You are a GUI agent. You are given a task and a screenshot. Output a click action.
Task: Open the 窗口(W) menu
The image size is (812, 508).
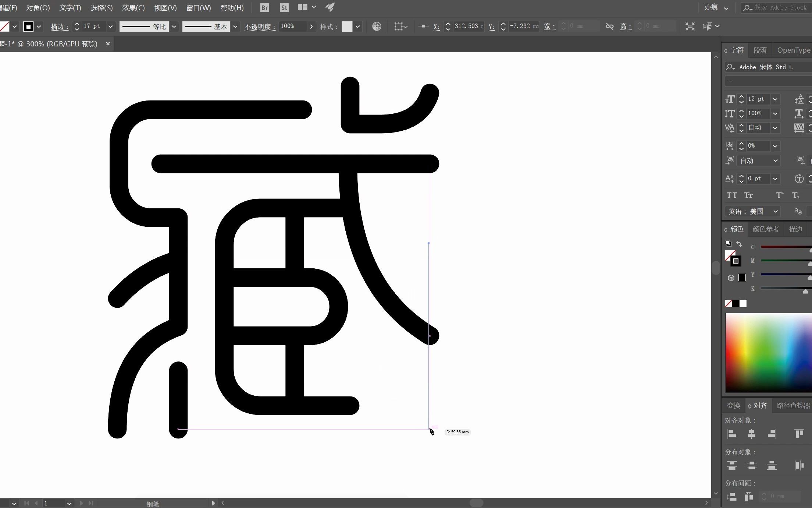click(x=198, y=7)
